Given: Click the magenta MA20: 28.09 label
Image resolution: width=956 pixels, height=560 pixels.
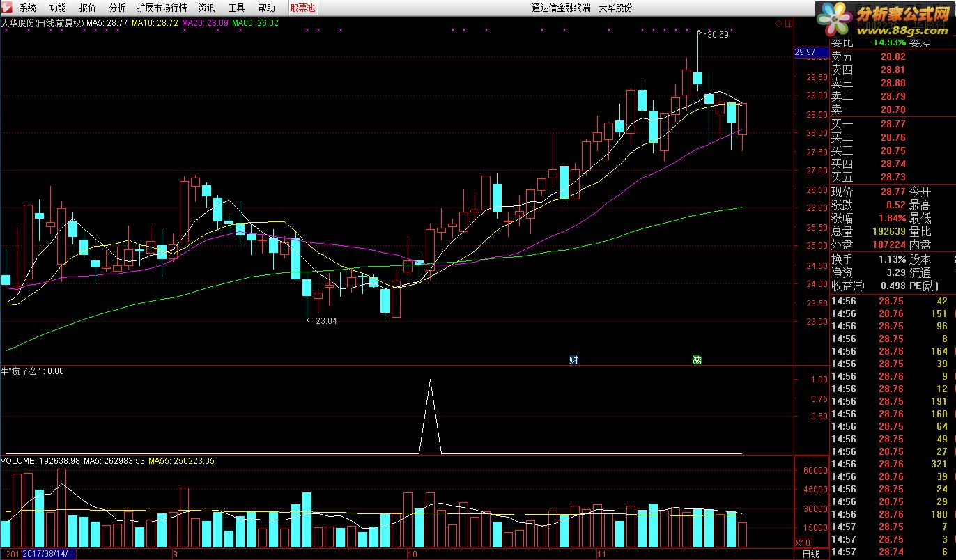Looking at the screenshot, I should (x=205, y=23).
